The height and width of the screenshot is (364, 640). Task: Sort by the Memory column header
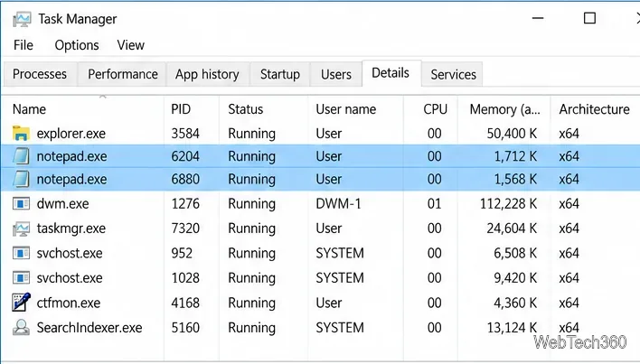point(504,109)
